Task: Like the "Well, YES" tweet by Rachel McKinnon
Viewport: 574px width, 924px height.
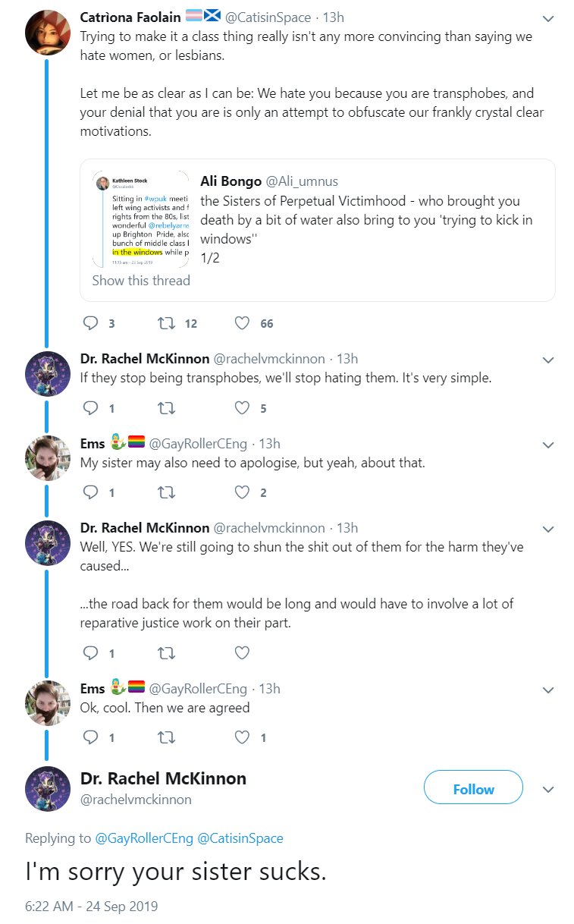Action: (x=242, y=652)
